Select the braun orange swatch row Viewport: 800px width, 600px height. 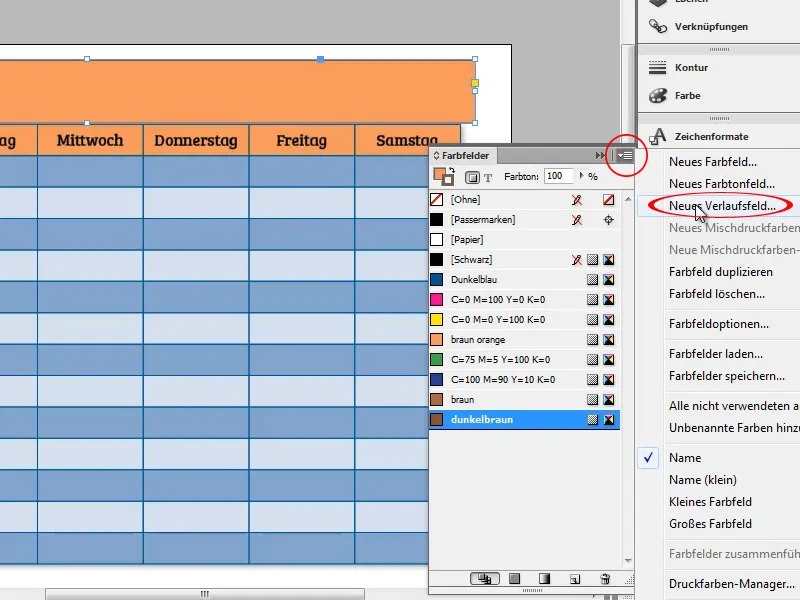point(524,339)
